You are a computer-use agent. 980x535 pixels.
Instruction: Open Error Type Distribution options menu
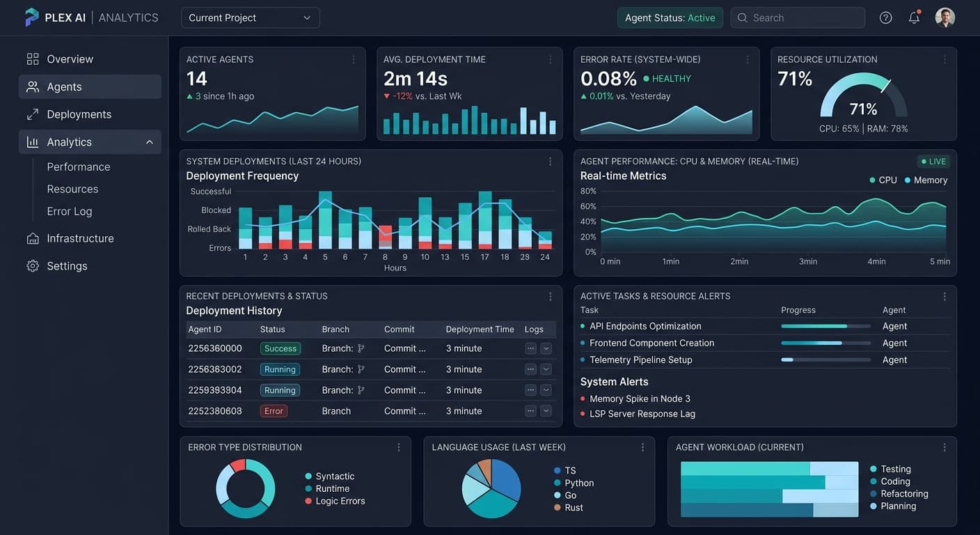(x=399, y=447)
